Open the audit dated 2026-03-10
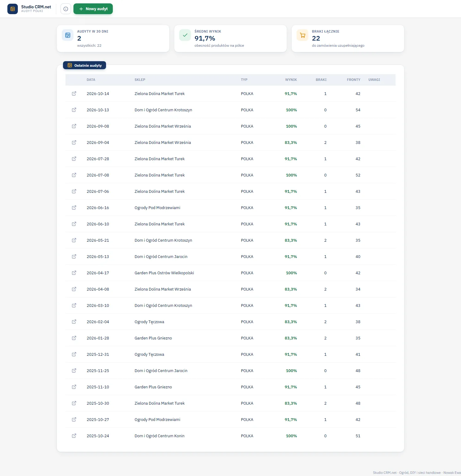This screenshot has width=461, height=476. [74, 305]
